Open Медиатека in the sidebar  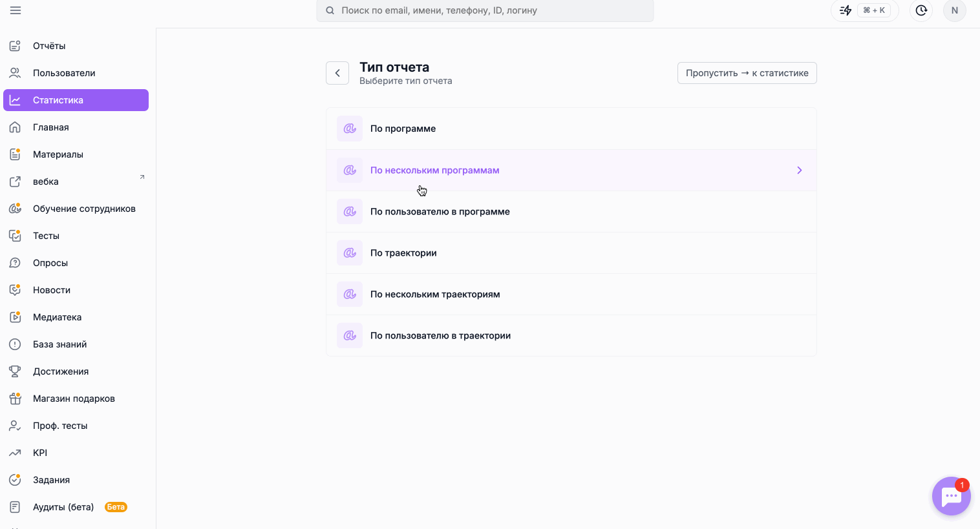(76, 317)
